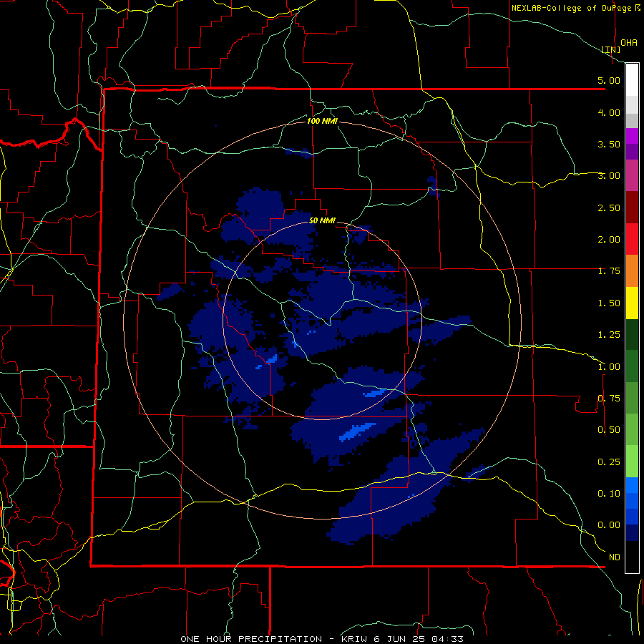This screenshot has height=644, width=644.
Task: Click the NEXLAB-College of DuPage label
Action: pos(571,8)
